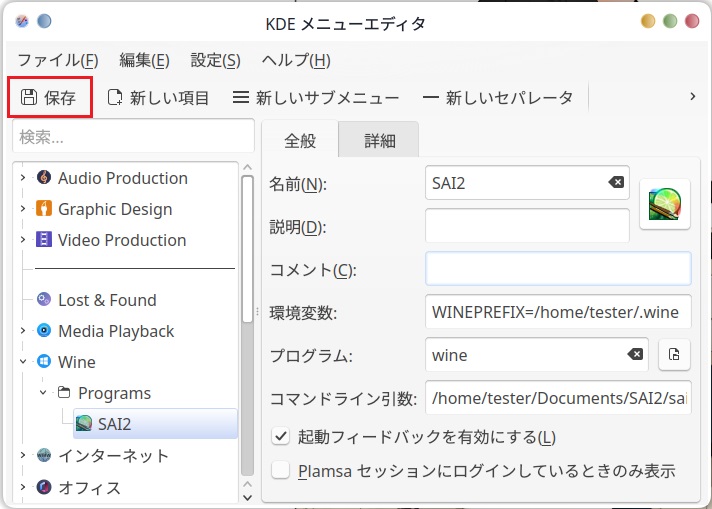Image resolution: width=712 pixels, height=509 pixels.
Task: Clear the program field using its clear icon
Action: coord(635,355)
